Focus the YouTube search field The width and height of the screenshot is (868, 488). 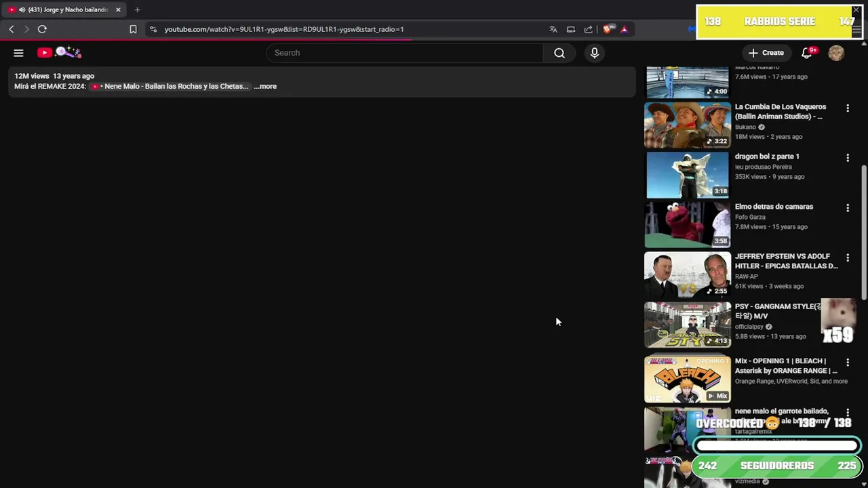pos(405,53)
